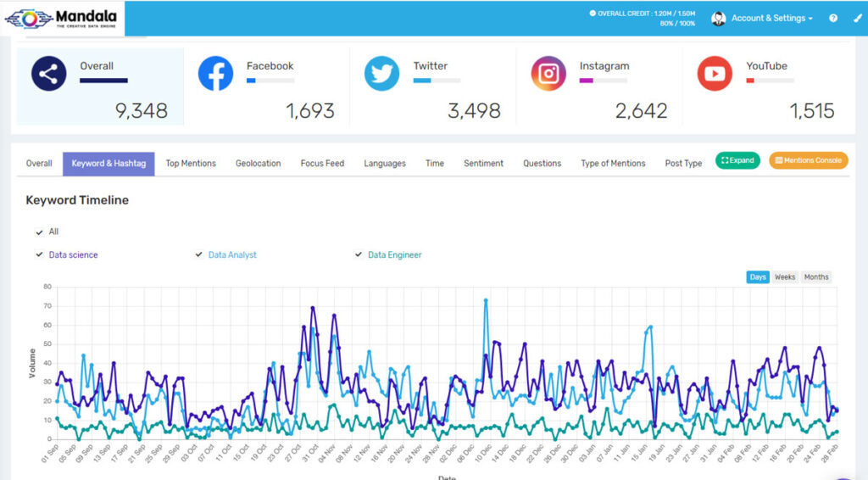Toggle the Data Analyst checkbox
Image resolution: width=868 pixels, height=480 pixels.
pos(198,254)
